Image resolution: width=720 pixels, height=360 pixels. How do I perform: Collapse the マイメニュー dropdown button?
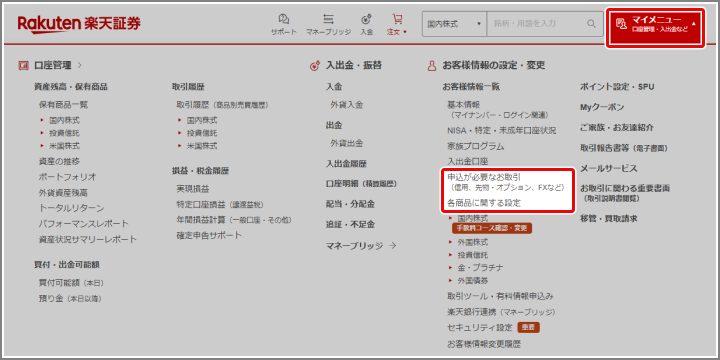tap(656, 27)
